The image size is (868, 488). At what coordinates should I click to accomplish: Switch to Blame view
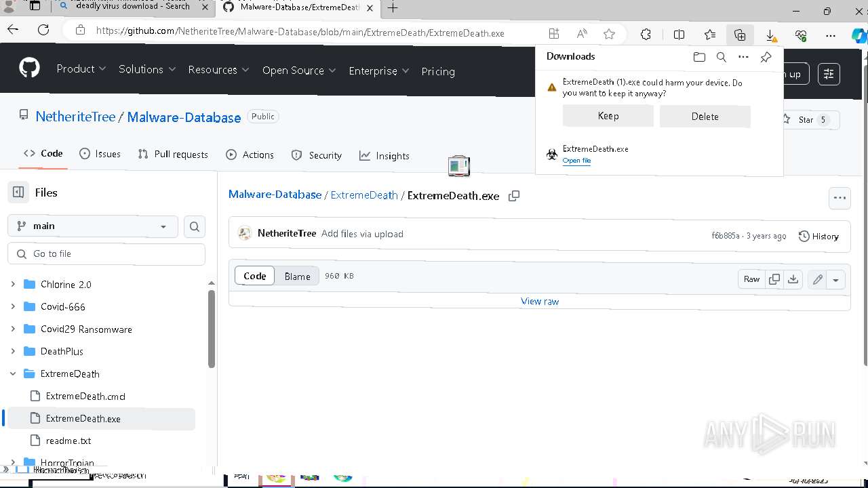(297, 276)
